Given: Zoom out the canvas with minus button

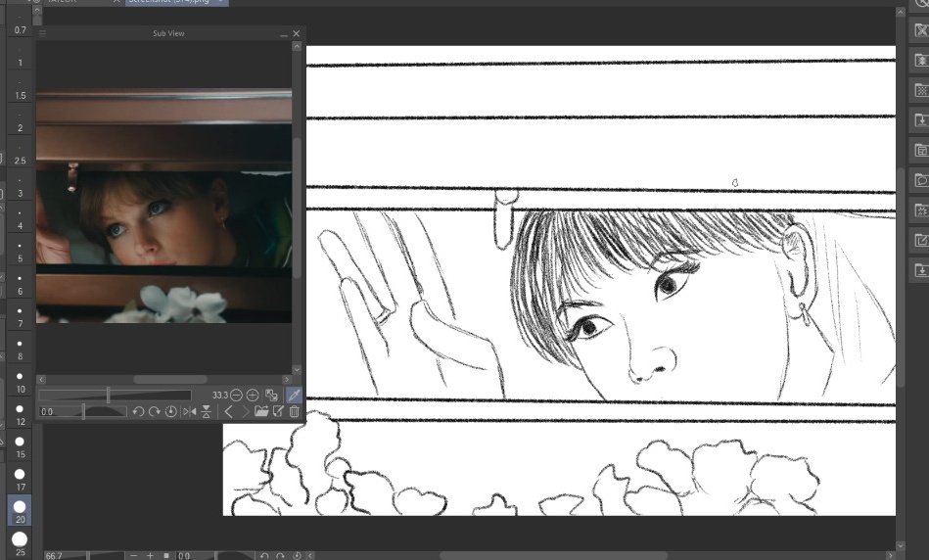Looking at the screenshot, I should point(133,555).
